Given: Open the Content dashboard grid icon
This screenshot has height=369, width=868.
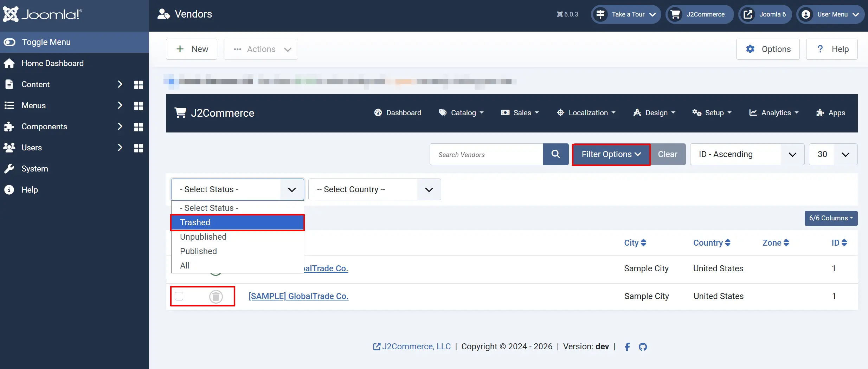Looking at the screenshot, I should 139,85.
